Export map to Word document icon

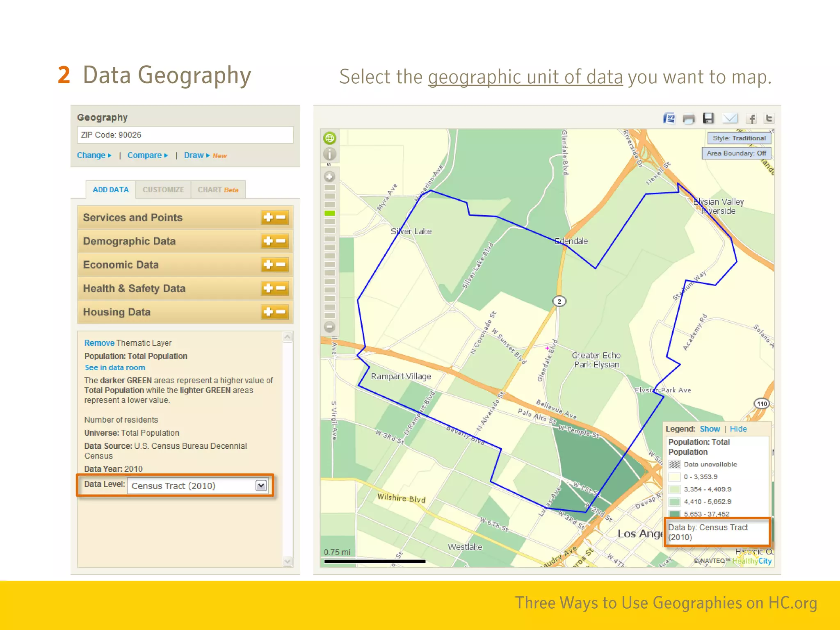click(x=669, y=119)
